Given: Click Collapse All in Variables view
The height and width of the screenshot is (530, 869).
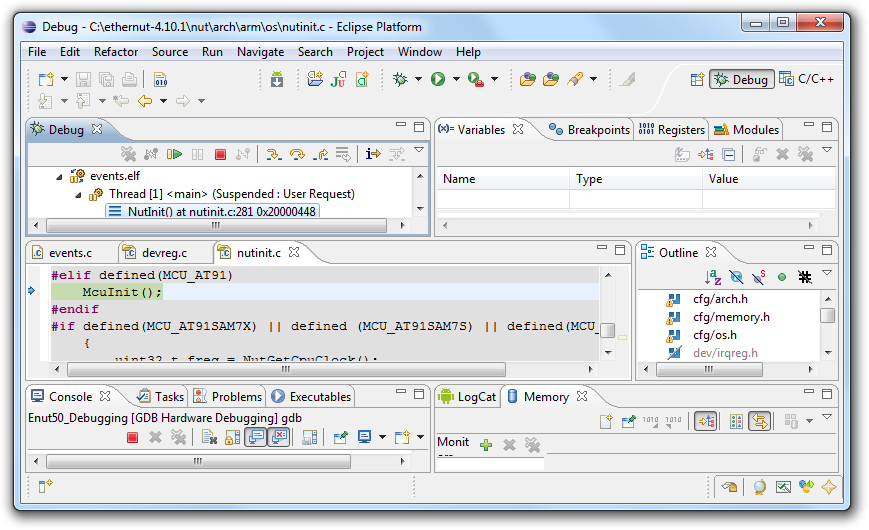Looking at the screenshot, I should (729, 154).
